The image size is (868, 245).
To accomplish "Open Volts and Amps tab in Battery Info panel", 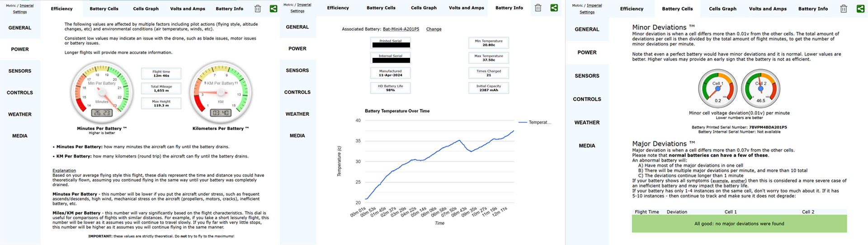I will click(467, 8).
